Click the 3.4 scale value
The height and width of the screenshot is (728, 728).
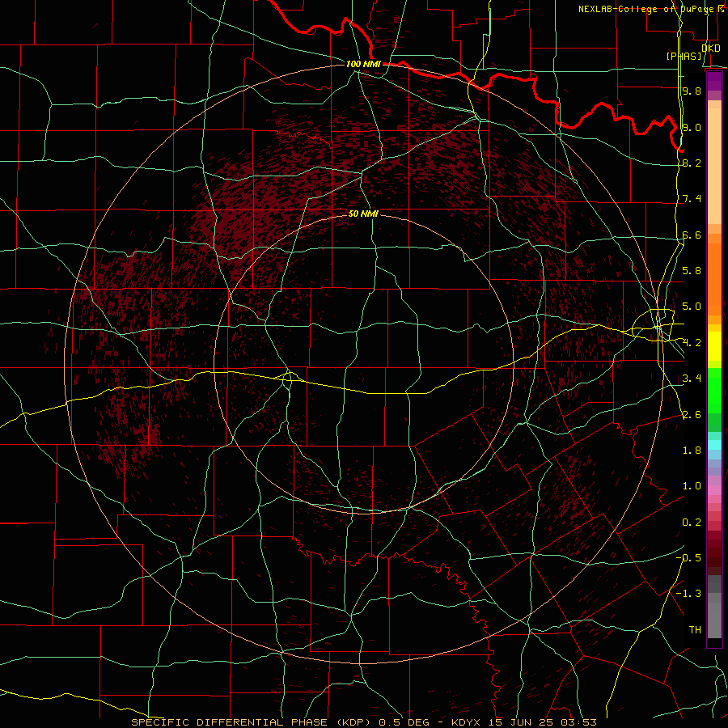[x=692, y=379]
